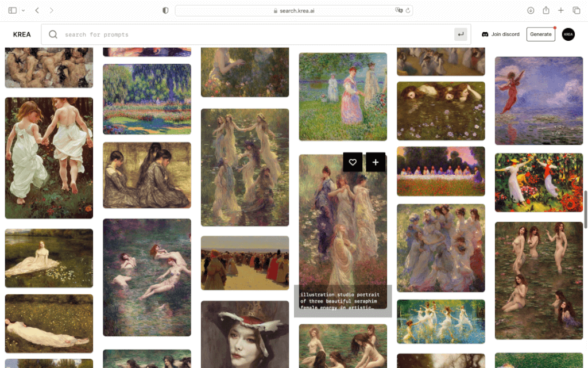Select the search.krea.ai address bar
588x368 pixels.
[294, 10]
